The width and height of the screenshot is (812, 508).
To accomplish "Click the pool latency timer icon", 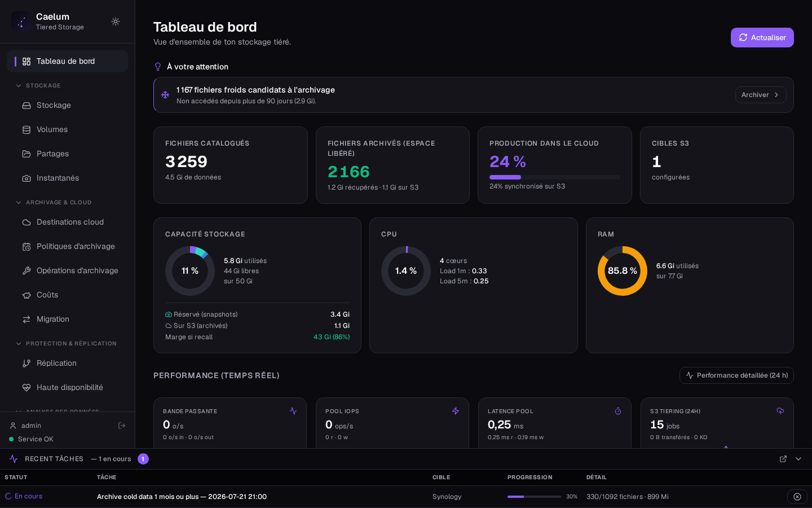I will [x=618, y=411].
